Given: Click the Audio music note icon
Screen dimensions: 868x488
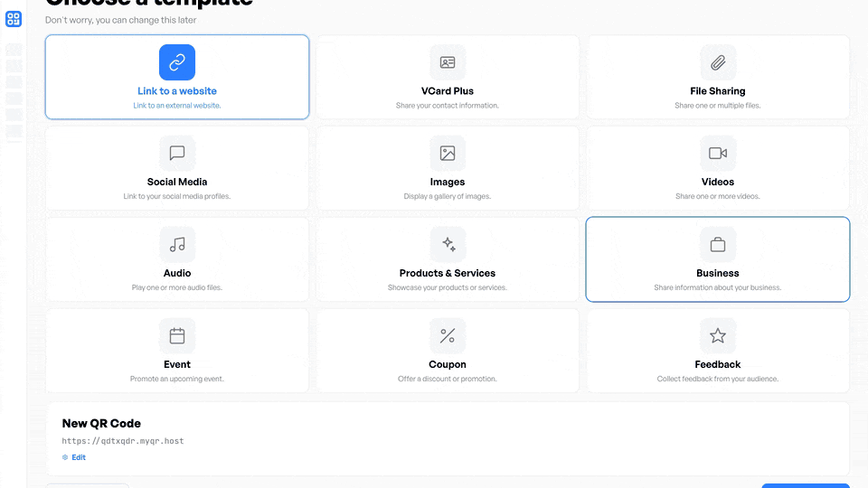Looking at the screenshot, I should 177,245.
